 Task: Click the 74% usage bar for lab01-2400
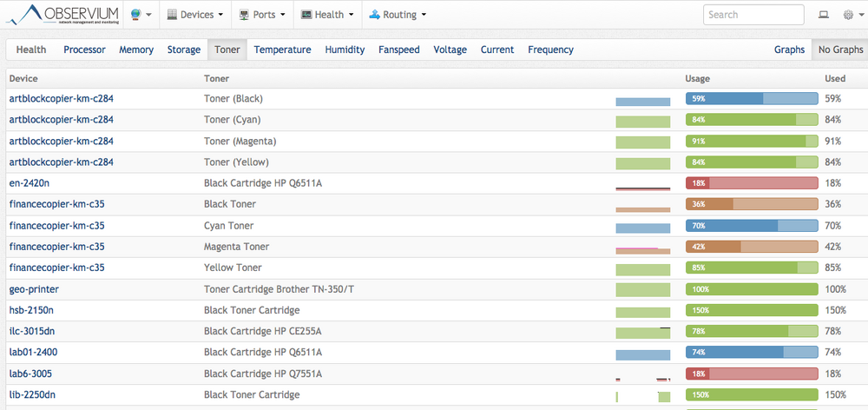[752, 353]
